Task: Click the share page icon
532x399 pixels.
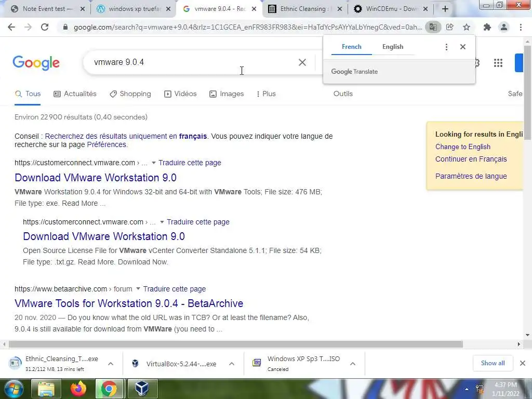Action: 450,27
